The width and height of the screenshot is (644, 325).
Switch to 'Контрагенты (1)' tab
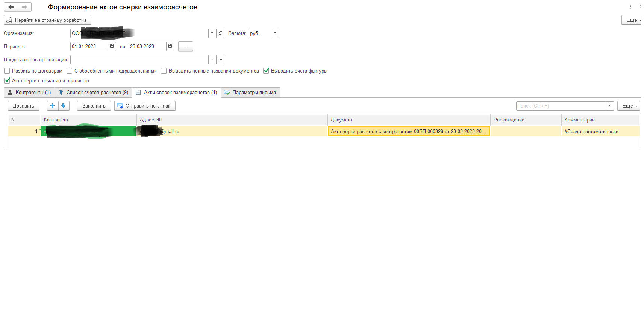[29, 93]
